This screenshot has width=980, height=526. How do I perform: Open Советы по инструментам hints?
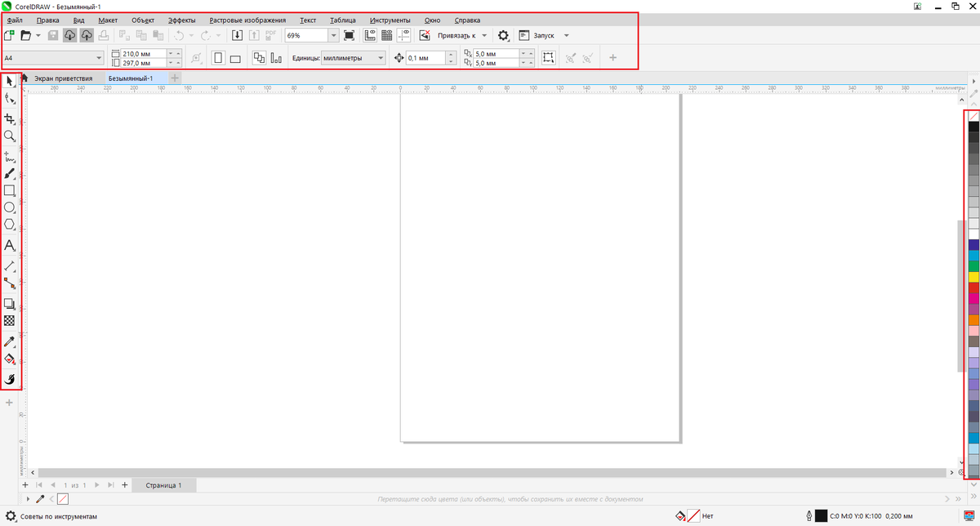click(51, 516)
